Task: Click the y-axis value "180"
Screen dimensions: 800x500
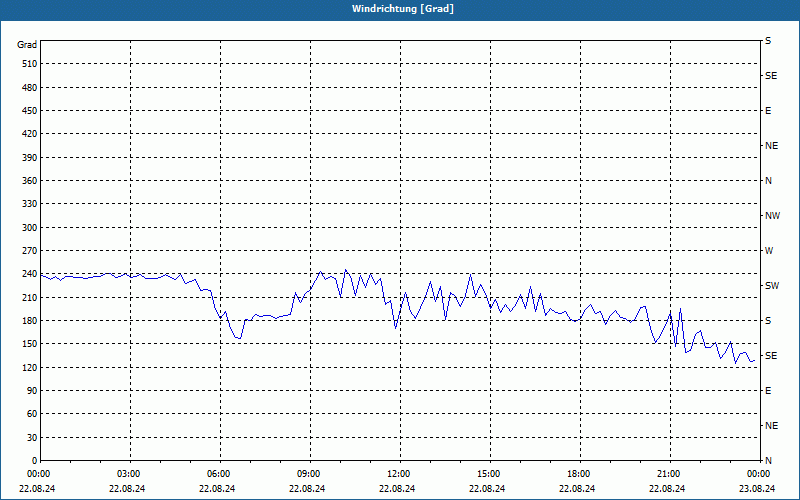Action: pos(30,321)
